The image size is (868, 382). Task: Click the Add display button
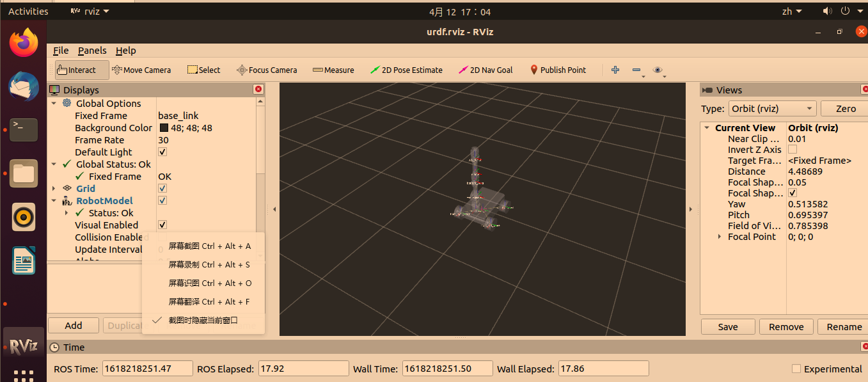[x=74, y=326]
